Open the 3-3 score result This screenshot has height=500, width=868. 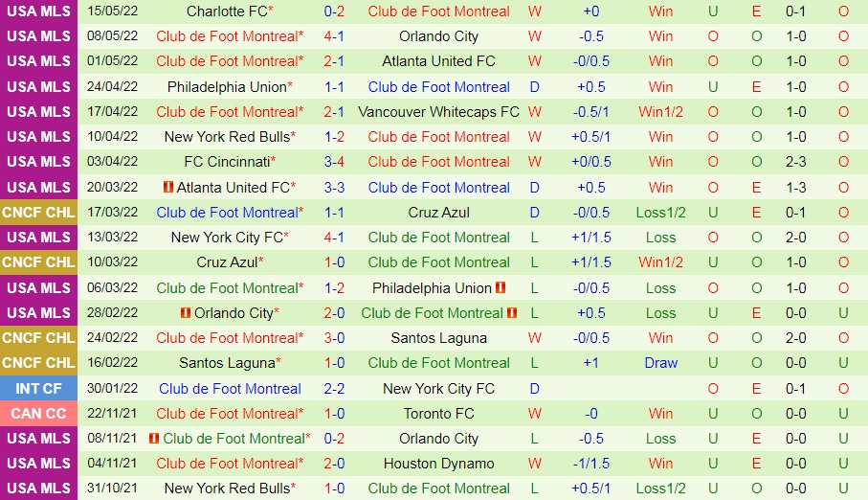[x=334, y=187]
